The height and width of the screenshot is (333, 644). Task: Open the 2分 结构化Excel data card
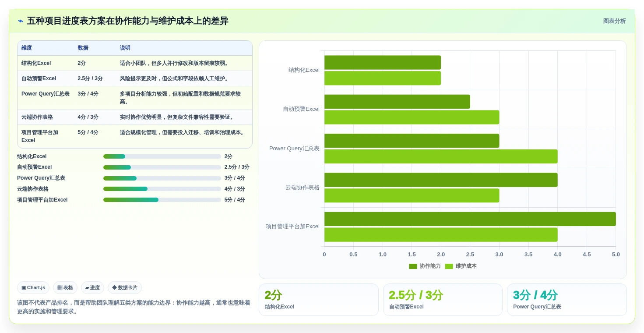[x=318, y=300]
